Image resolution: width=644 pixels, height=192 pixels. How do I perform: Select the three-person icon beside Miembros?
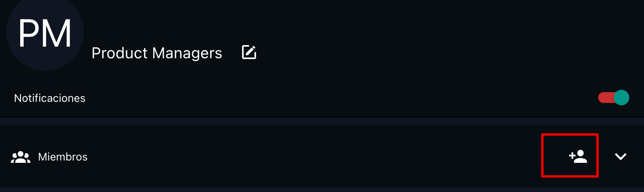point(21,157)
